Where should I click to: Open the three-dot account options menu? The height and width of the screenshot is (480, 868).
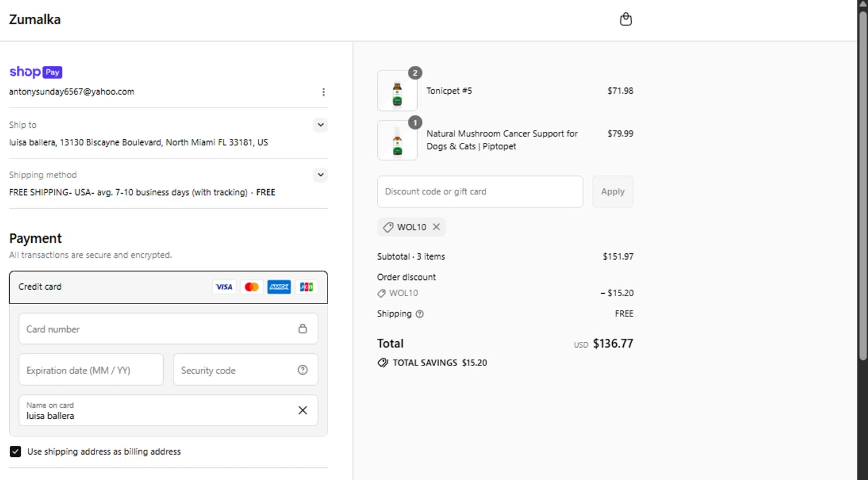pos(323,92)
